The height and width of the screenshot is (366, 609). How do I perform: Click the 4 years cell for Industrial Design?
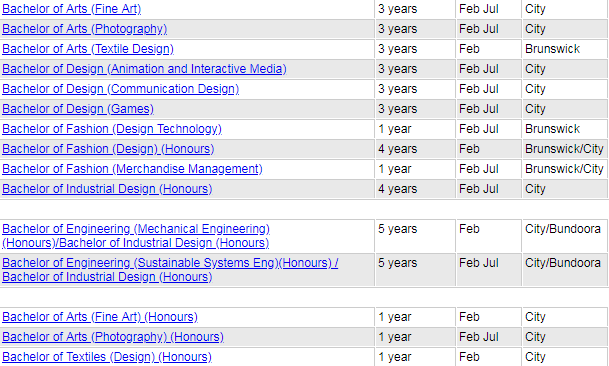(415, 189)
